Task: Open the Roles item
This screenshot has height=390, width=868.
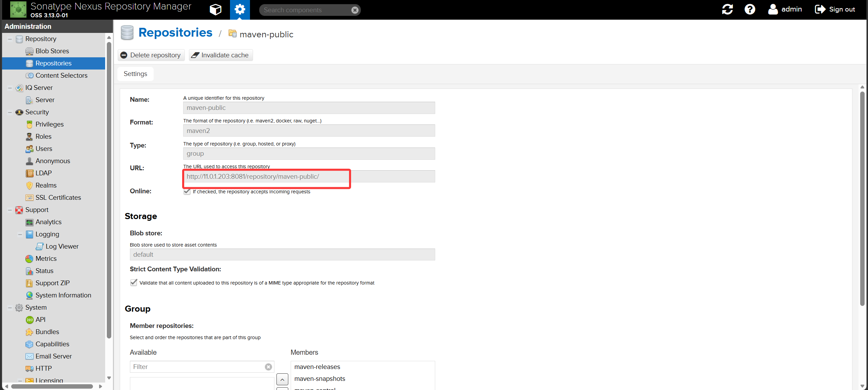Action: click(x=43, y=136)
